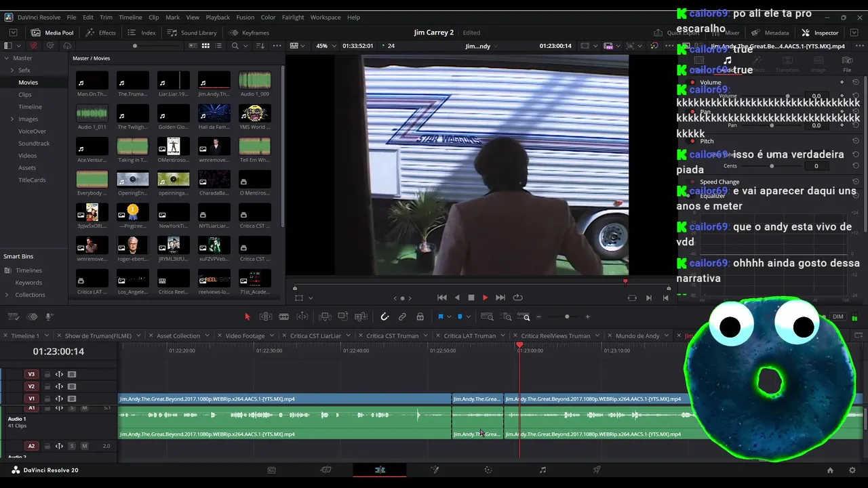The height and width of the screenshot is (488, 868).
Task: Stop viewer playback
Action: (471, 298)
